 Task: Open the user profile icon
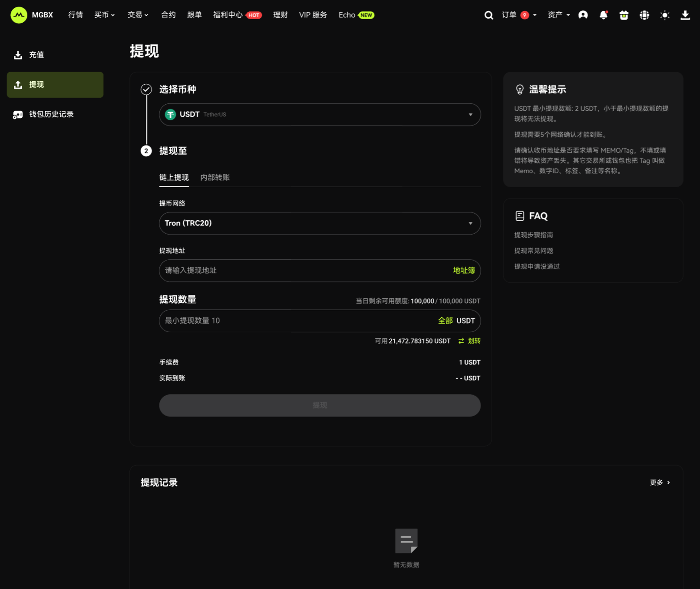583,15
